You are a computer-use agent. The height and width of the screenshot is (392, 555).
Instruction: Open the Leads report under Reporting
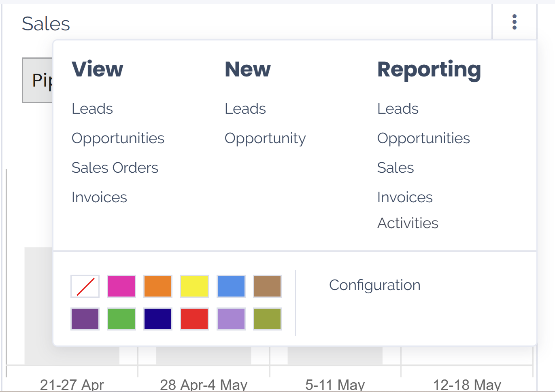pos(398,108)
